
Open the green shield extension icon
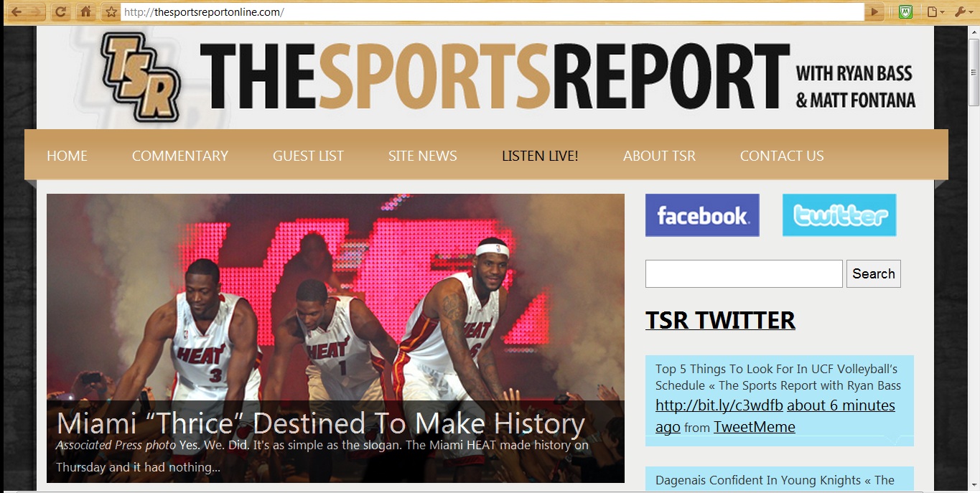(x=905, y=11)
